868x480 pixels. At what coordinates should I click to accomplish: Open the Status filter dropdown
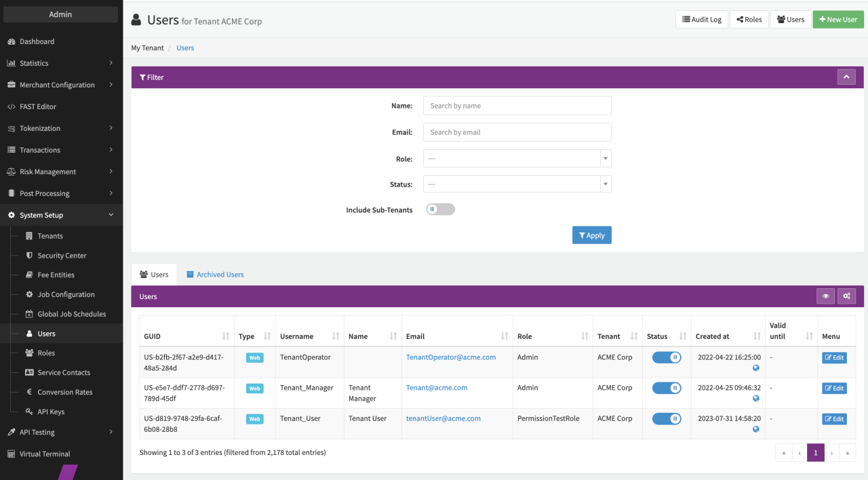(x=517, y=184)
